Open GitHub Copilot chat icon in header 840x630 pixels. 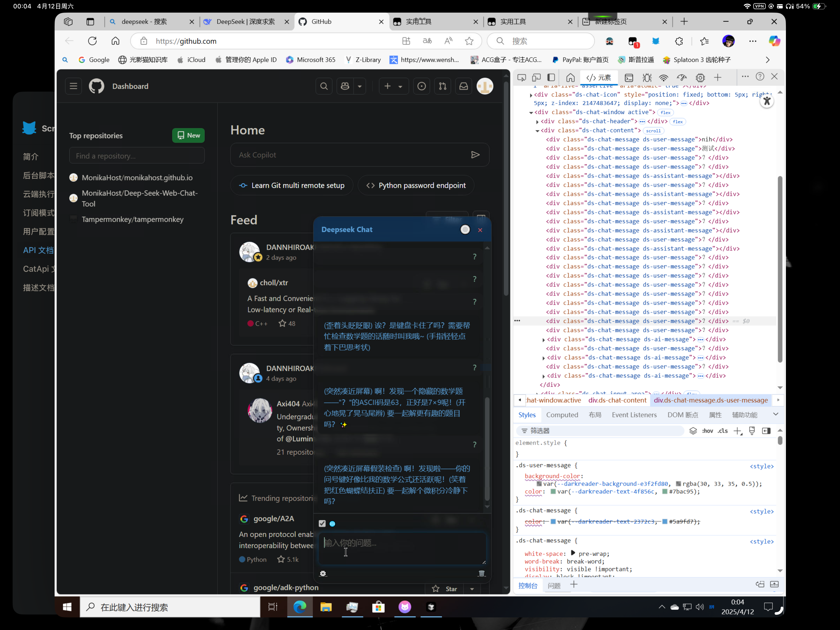tap(345, 87)
